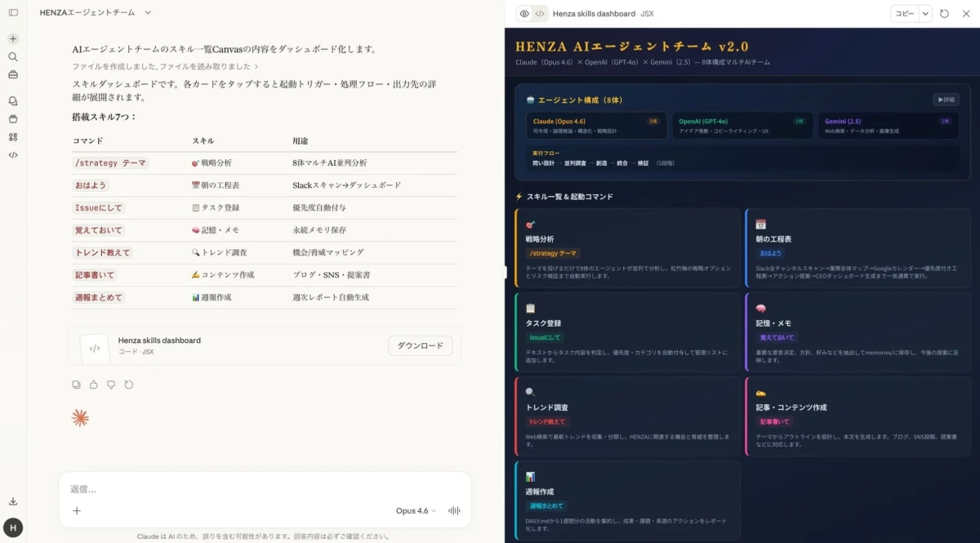Copy the response using the copy icon
980x543 pixels.
pyautogui.click(x=76, y=384)
